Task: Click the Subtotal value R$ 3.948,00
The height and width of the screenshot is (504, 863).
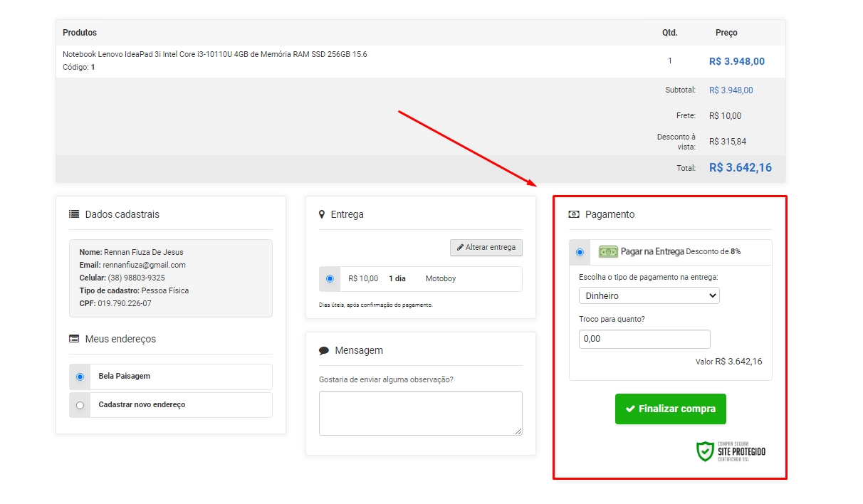Action: tap(731, 90)
